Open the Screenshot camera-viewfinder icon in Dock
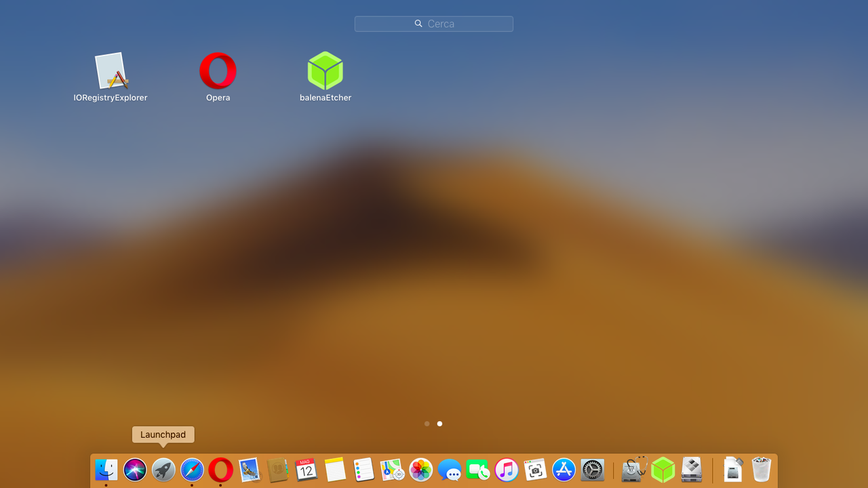 click(535, 470)
